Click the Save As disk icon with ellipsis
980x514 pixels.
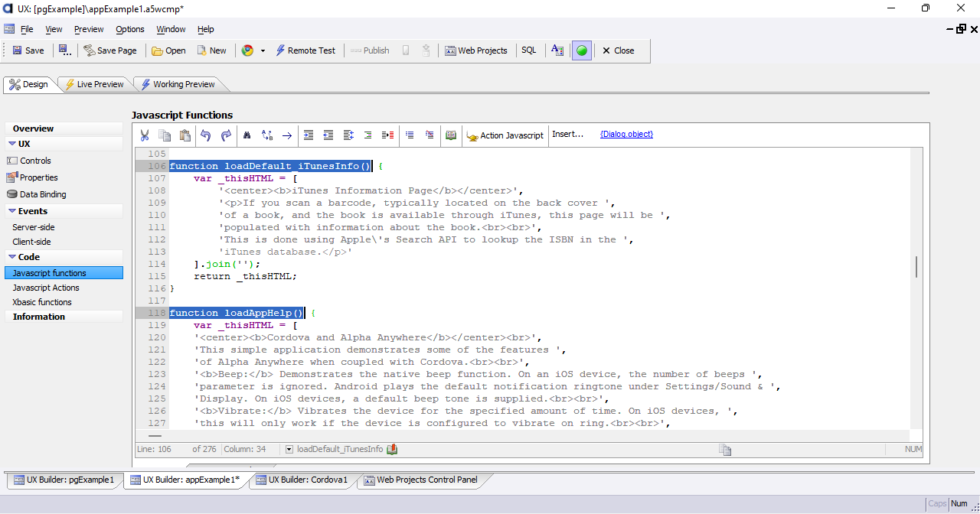click(x=65, y=50)
